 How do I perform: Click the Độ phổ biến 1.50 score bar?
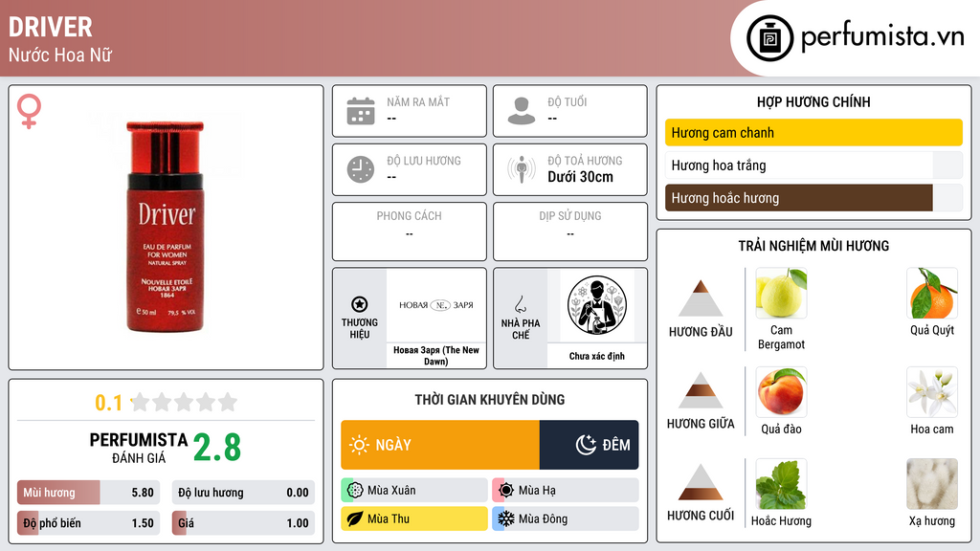pos(89,523)
